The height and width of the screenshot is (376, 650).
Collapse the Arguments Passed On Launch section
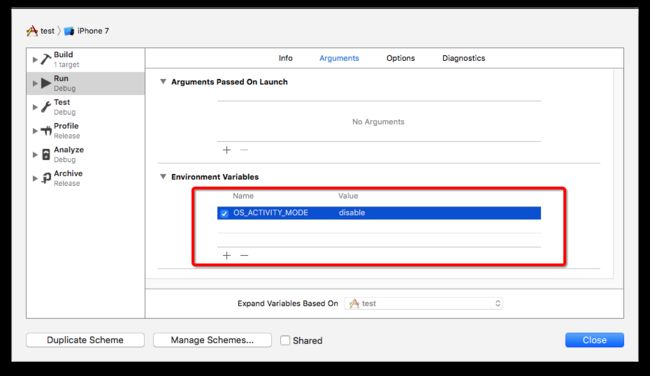tap(163, 82)
